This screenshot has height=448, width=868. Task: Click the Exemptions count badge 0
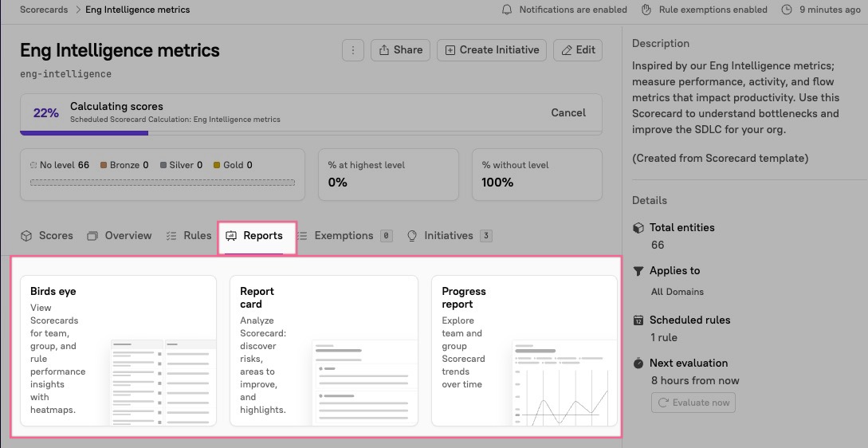coord(387,236)
